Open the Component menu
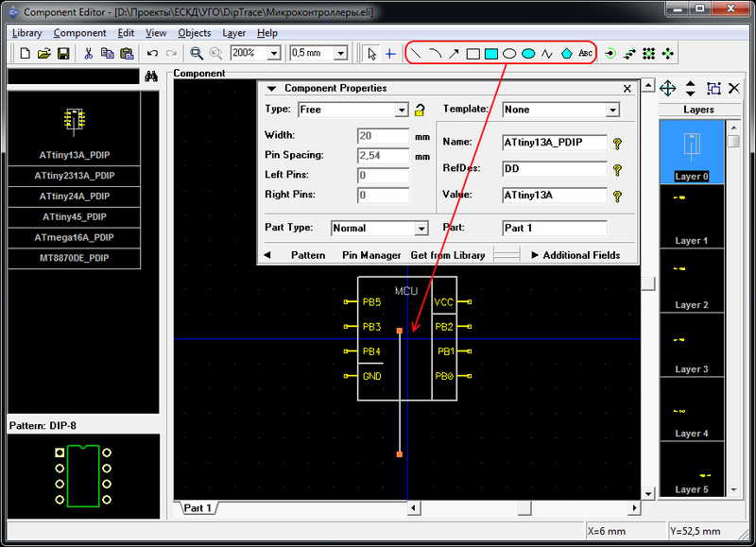 (79, 33)
